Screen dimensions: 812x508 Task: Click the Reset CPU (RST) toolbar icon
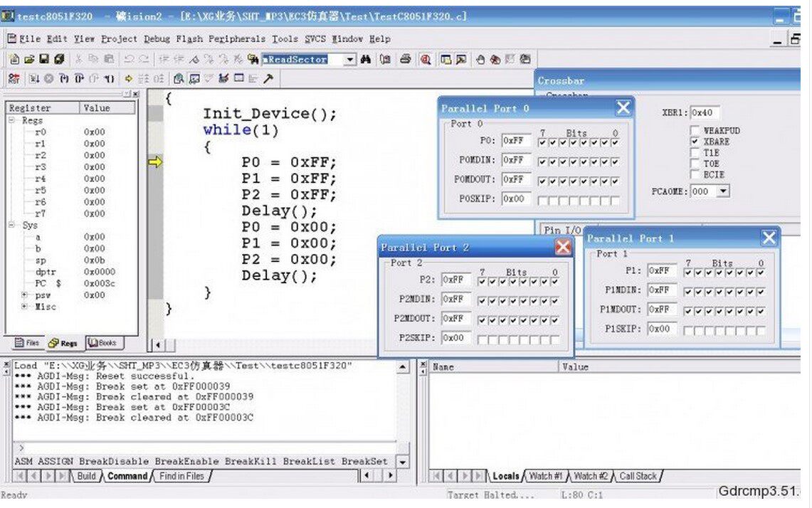(x=14, y=78)
